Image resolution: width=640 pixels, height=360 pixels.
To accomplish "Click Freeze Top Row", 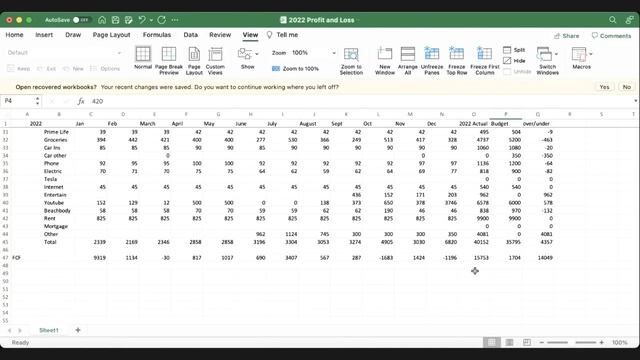I will coord(456,60).
